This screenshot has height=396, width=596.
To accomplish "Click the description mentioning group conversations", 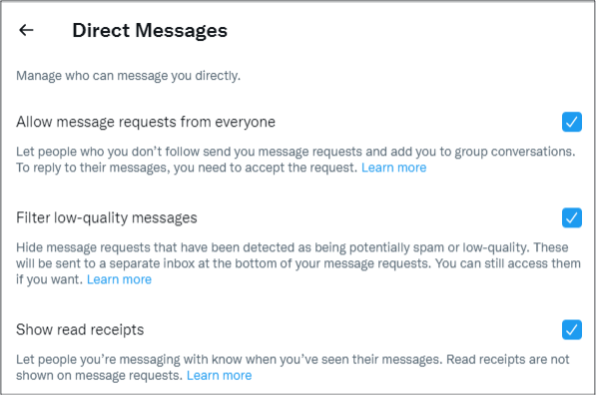I will [296, 160].
